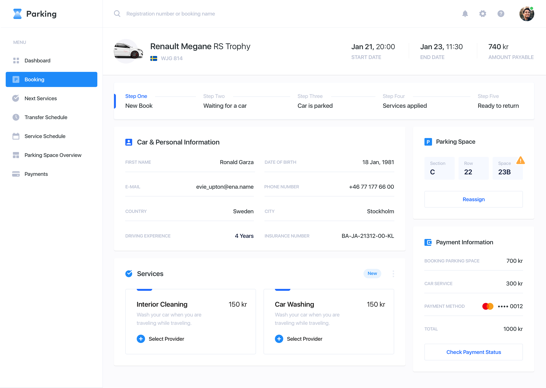Viewport: 546px width, 388px height.
Task: Click plus icon in Car Washing card
Action: (x=279, y=339)
